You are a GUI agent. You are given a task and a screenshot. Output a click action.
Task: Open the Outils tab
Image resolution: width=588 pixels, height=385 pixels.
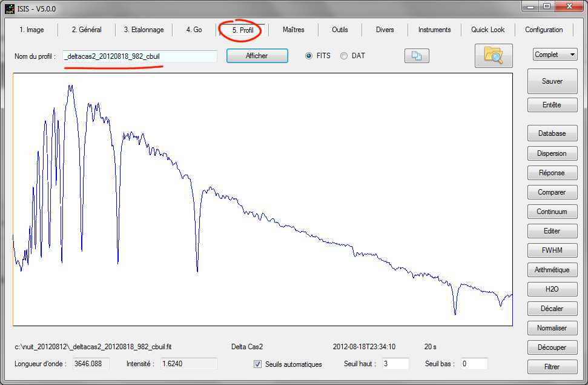(340, 30)
